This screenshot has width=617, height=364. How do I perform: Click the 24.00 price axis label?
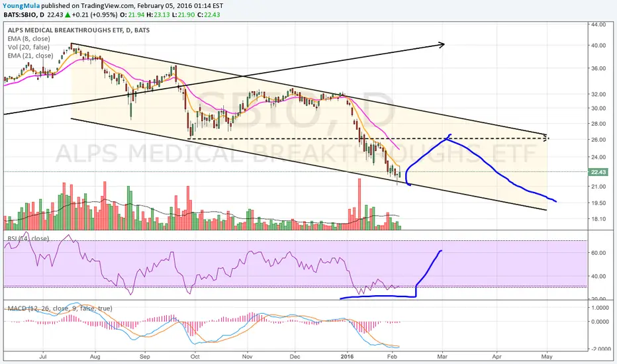pyautogui.click(x=598, y=157)
